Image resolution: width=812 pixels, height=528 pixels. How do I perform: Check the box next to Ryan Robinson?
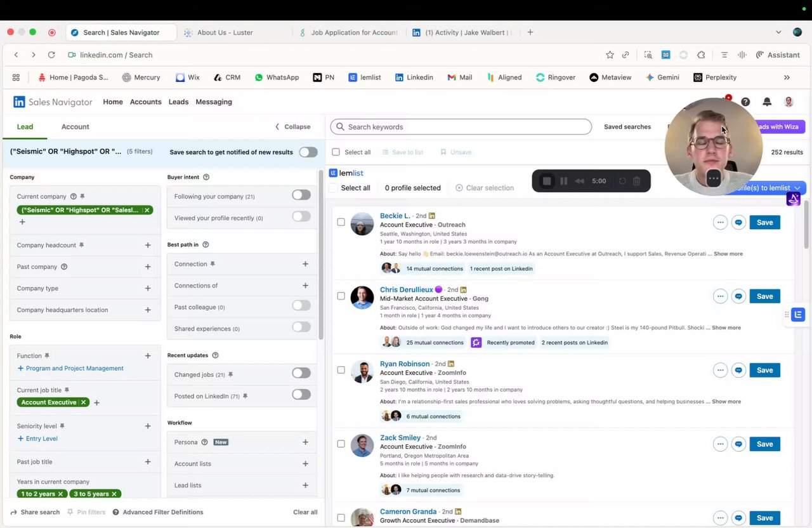pos(341,370)
